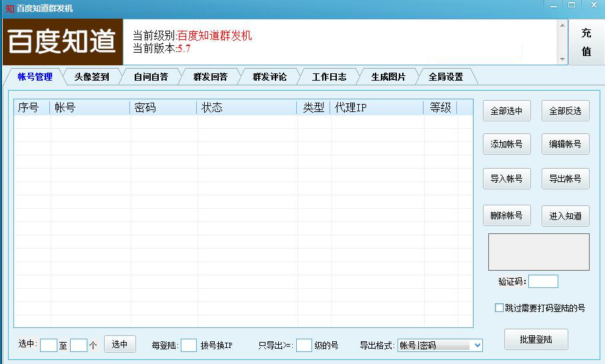Click the 代理IP column header
Image resolution: width=605 pixels, height=364 pixels.
point(377,107)
